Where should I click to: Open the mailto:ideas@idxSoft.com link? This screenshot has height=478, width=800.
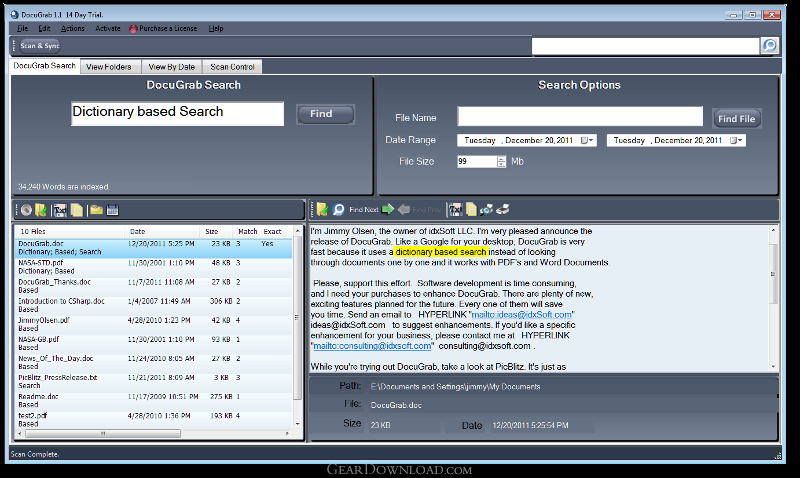tap(521, 315)
